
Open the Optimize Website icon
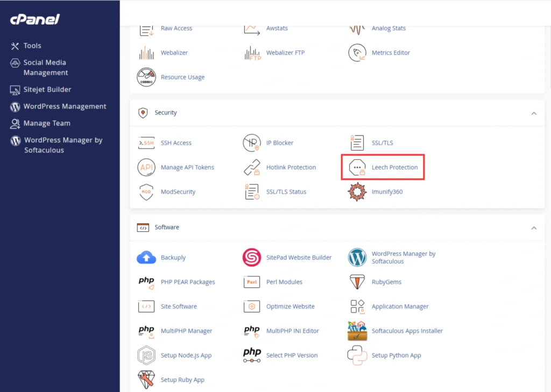252,307
